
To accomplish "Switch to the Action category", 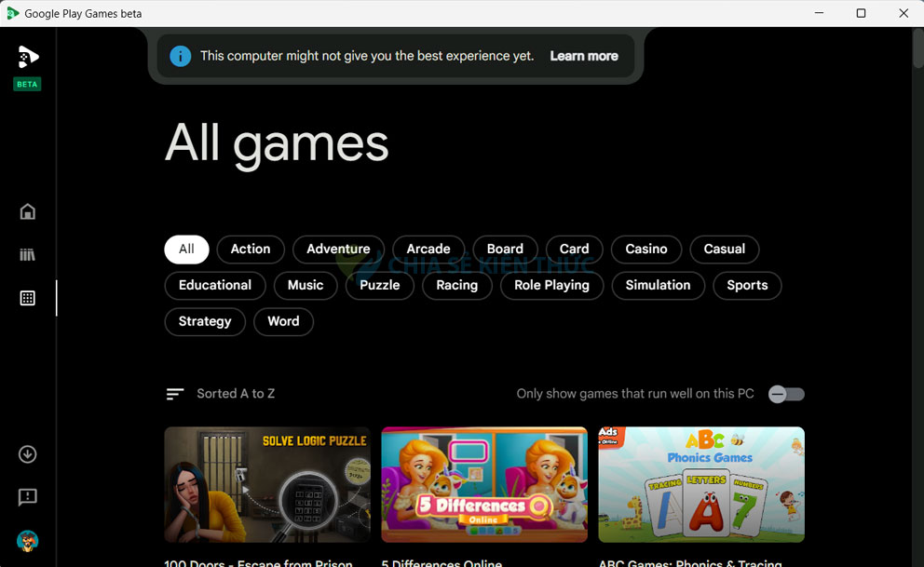I will coord(250,249).
